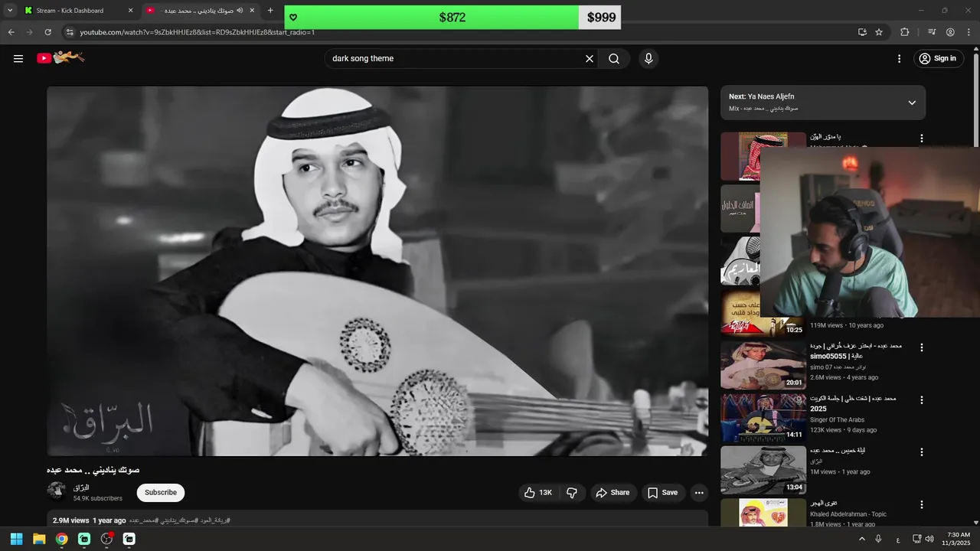Open more actions ellipsis under the video
Screen dimensions: 980x551
pyautogui.click(x=699, y=493)
